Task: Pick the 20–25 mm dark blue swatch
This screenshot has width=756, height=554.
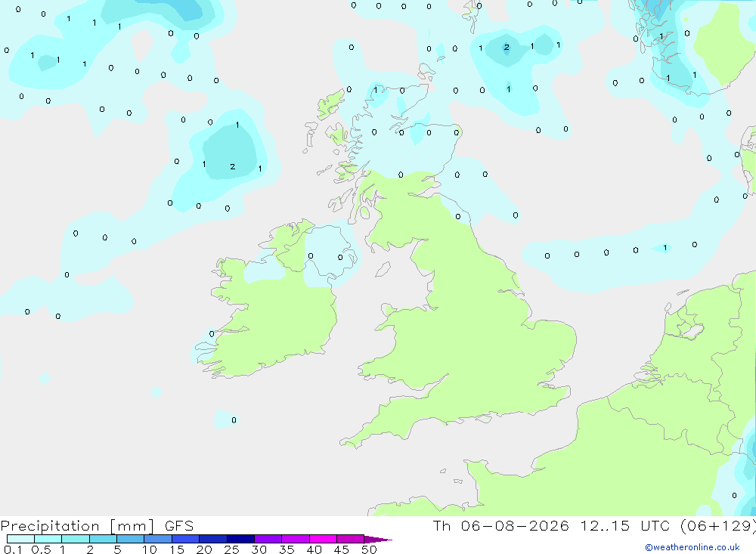Action: pos(212,539)
